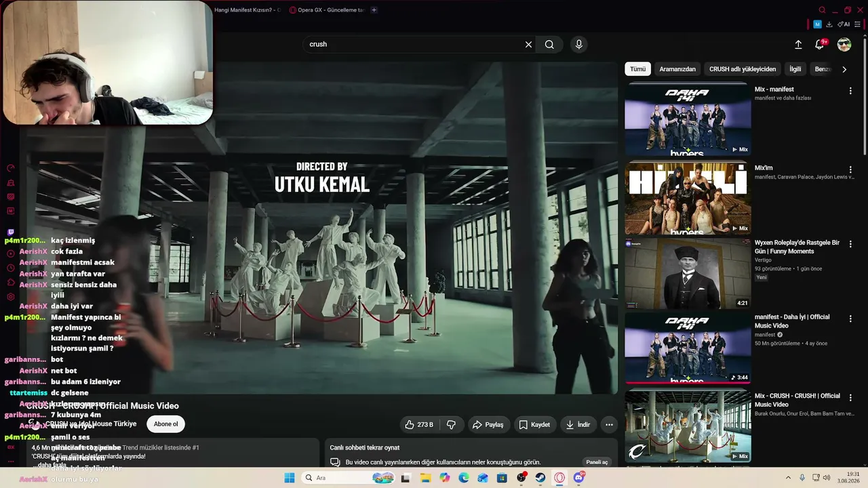This screenshot has height=488, width=868.
Task: Click Paneli aç for chat replay
Action: pos(597,462)
